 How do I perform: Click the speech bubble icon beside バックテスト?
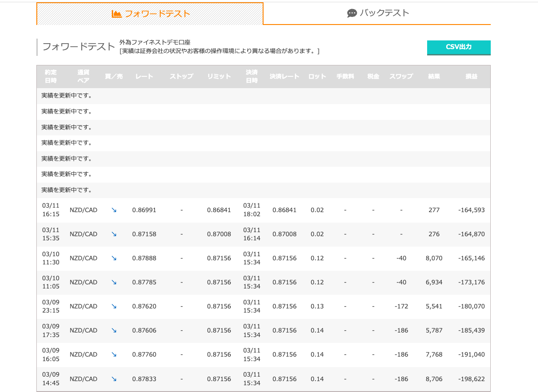pos(352,14)
